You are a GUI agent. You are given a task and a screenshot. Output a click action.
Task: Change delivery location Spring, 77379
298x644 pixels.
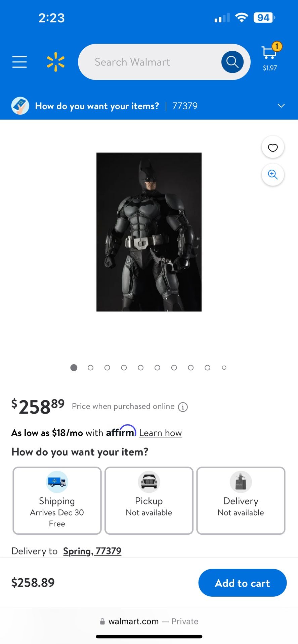(92, 551)
